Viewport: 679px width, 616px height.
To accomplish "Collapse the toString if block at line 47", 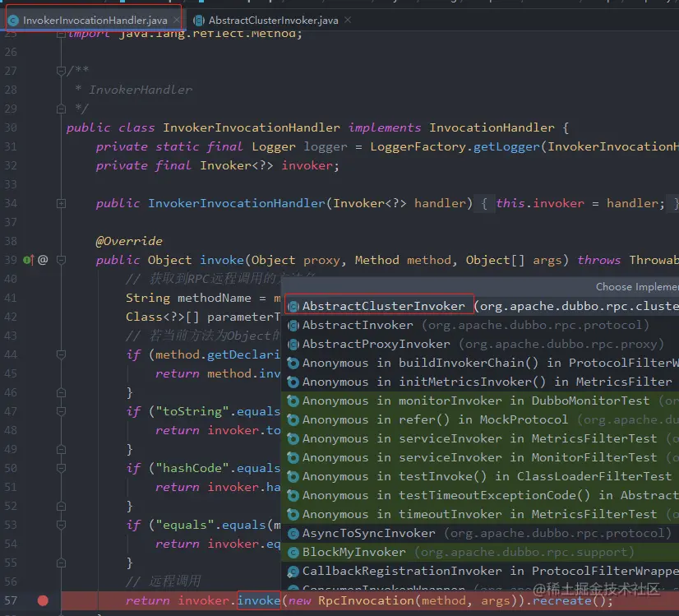I will (61, 411).
